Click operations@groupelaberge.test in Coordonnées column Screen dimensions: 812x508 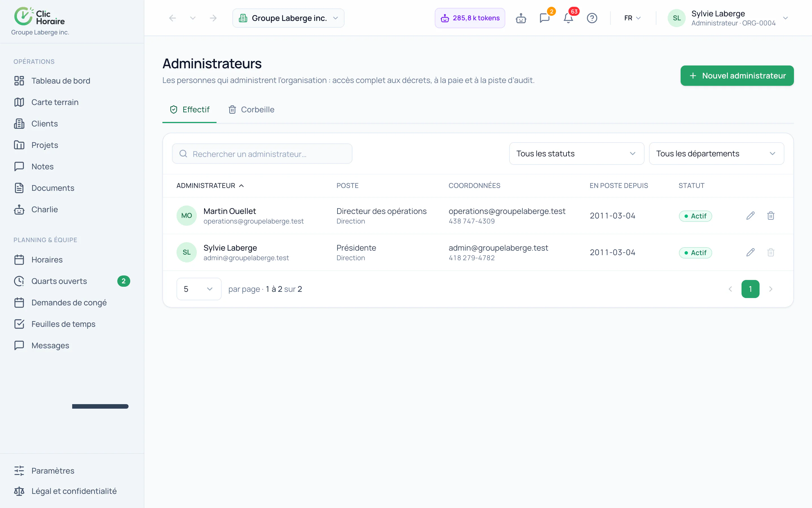point(507,211)
